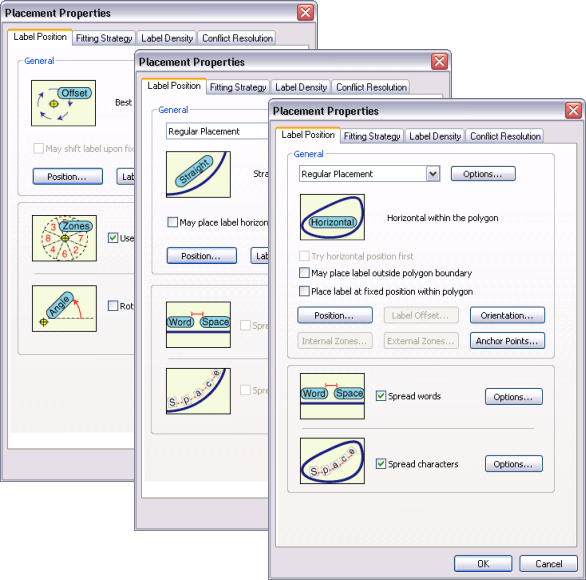Click the curved Space characters illustration in middle window
This screenshot has height=580, width=586.
198,391
